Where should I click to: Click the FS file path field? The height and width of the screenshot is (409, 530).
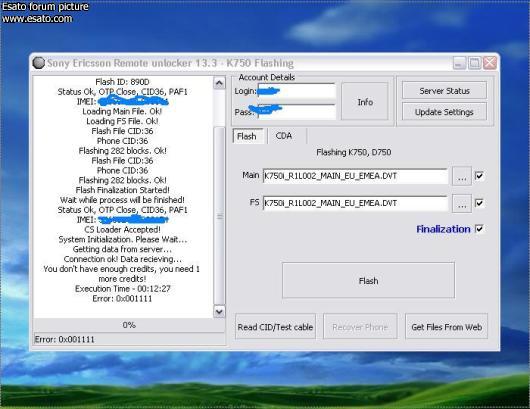pyautogui.click(x=355, y=203)
